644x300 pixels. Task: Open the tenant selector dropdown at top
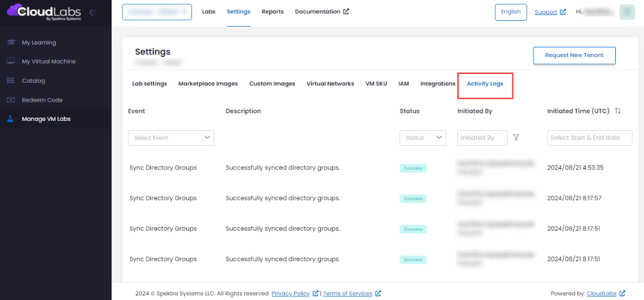[157, 12]
